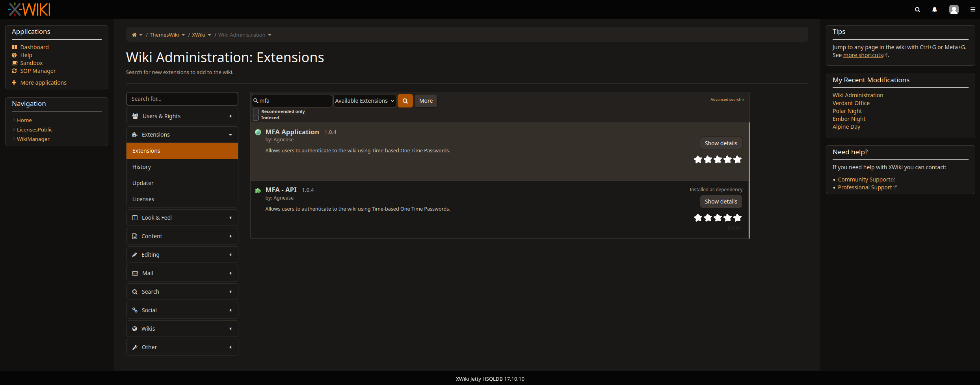Focus the administration Search for... field

182,99
